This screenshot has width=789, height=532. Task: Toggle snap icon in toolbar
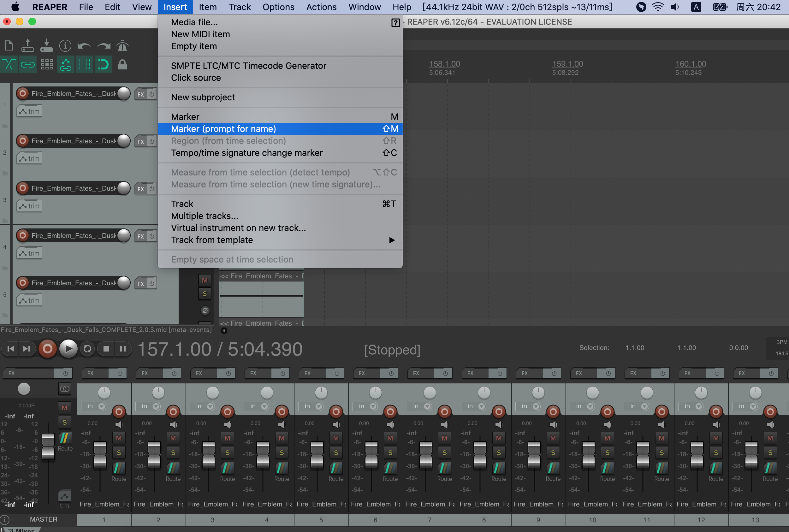103,64
